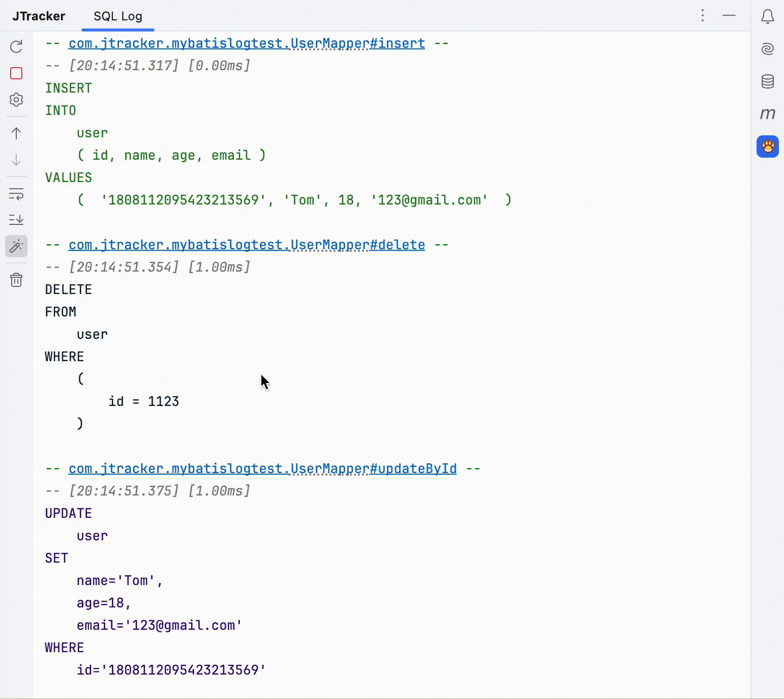Click the rerun/refresh icon in left toolbar

(x=16, y=47)
